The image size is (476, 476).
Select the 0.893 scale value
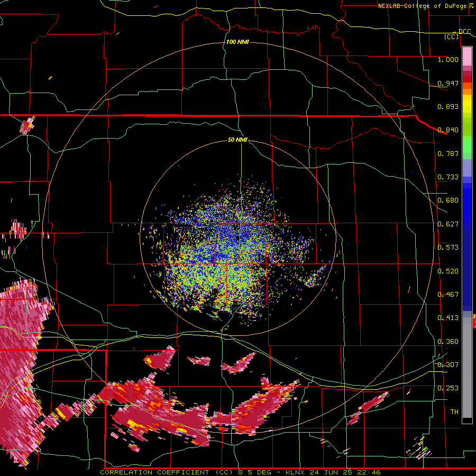(448, 106)
